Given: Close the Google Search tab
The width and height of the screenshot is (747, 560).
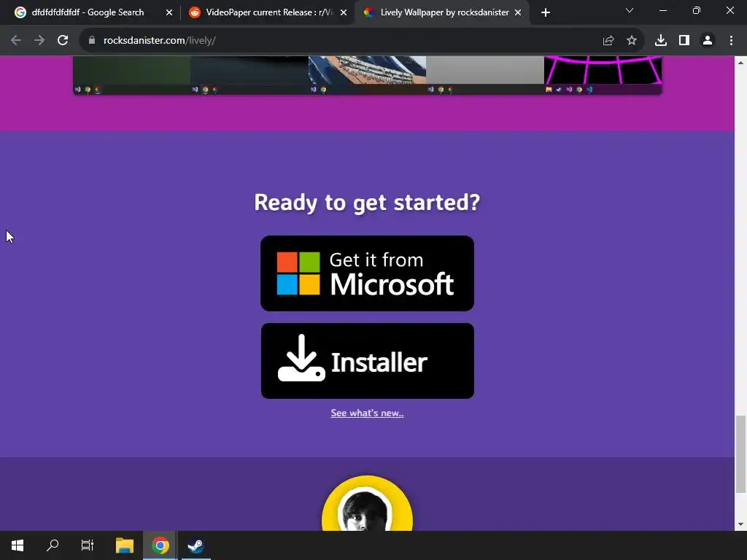Looking at the screenshot, I should (169, 12).
